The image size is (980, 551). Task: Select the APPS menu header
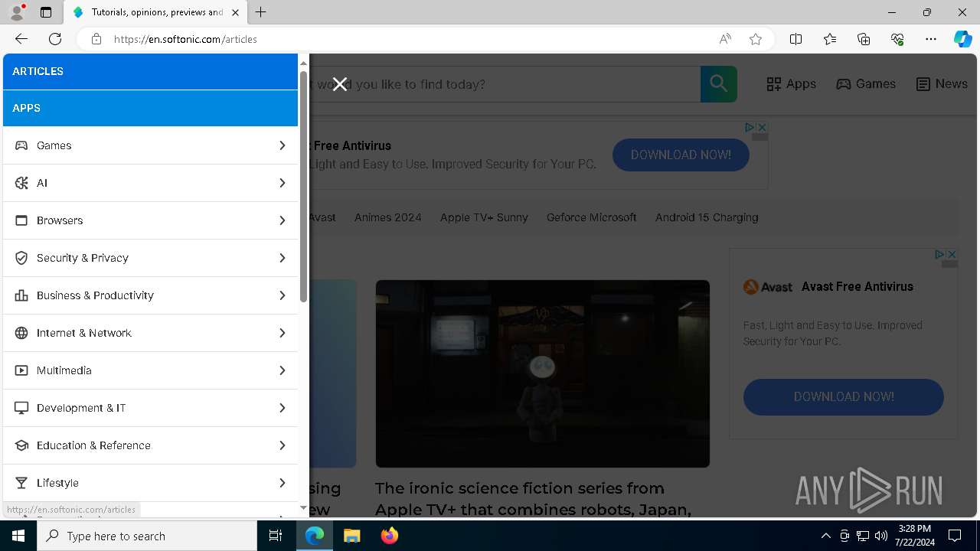(x=150, y=108)
